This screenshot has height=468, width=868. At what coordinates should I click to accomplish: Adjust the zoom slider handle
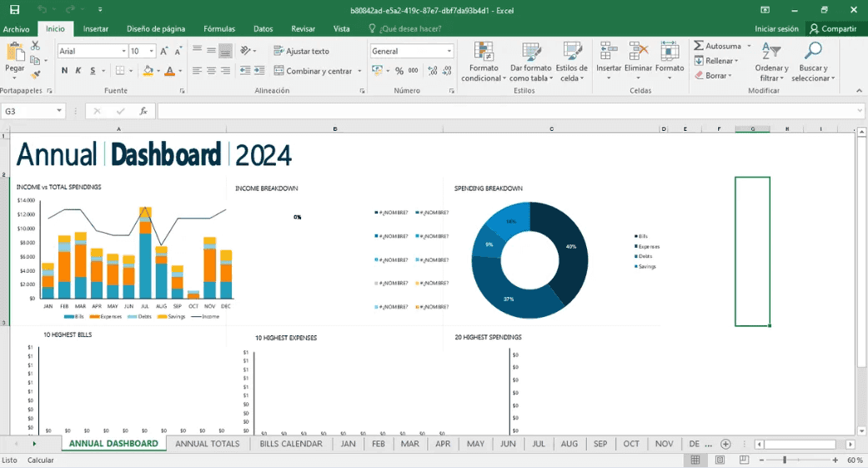pyautogui.click(x=785, y=460)
